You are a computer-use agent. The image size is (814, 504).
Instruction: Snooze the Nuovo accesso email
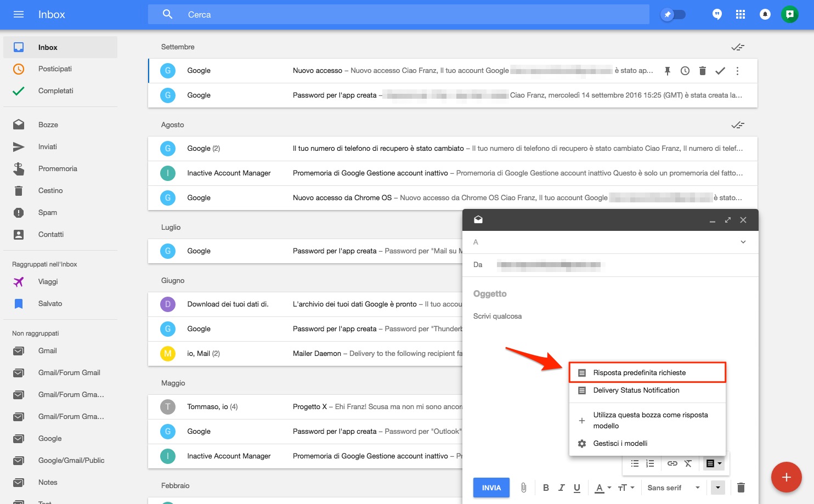[x=685, y=71]
